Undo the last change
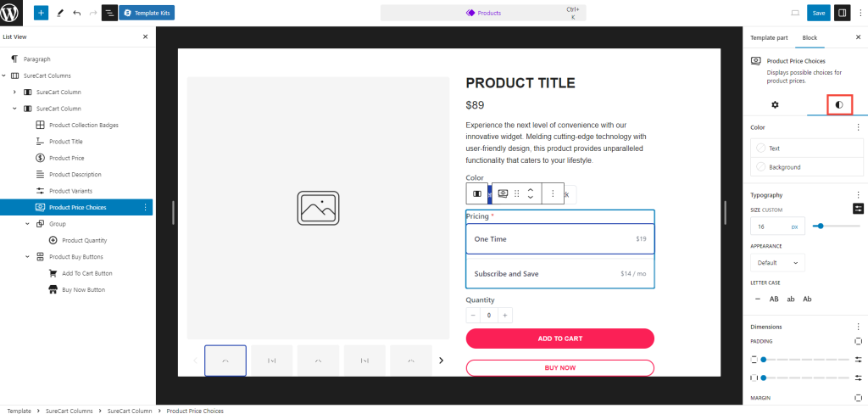This screenshot has height=414, width=868. point(77,13)
